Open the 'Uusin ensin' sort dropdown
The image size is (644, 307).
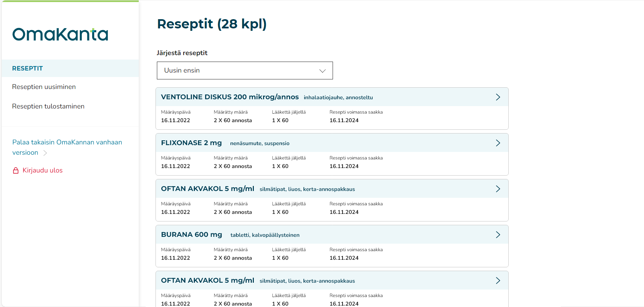[x=245, y=71]
